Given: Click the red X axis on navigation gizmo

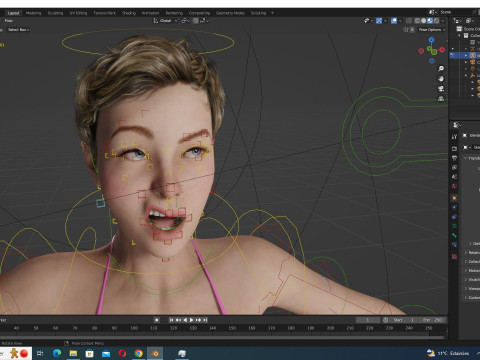Looking at the screenshot, I should pos(442,50).
